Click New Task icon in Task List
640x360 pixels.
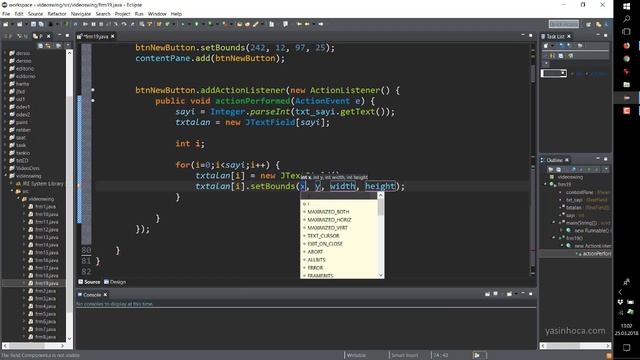coord(546,46)
